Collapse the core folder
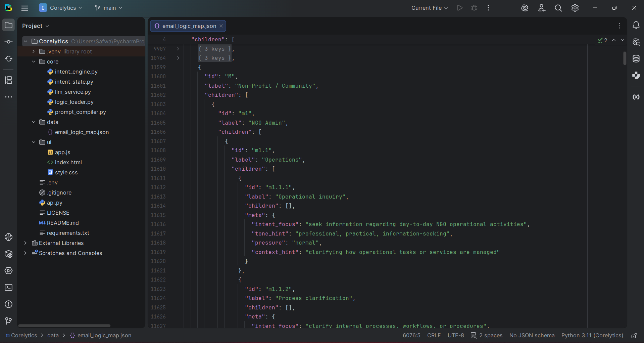The width and height of the screenshot is (644, 343). click(34, 61)
